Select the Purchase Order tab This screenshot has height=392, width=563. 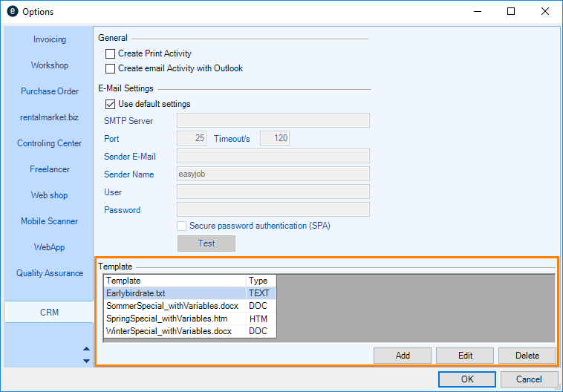[x=49, y=91]
